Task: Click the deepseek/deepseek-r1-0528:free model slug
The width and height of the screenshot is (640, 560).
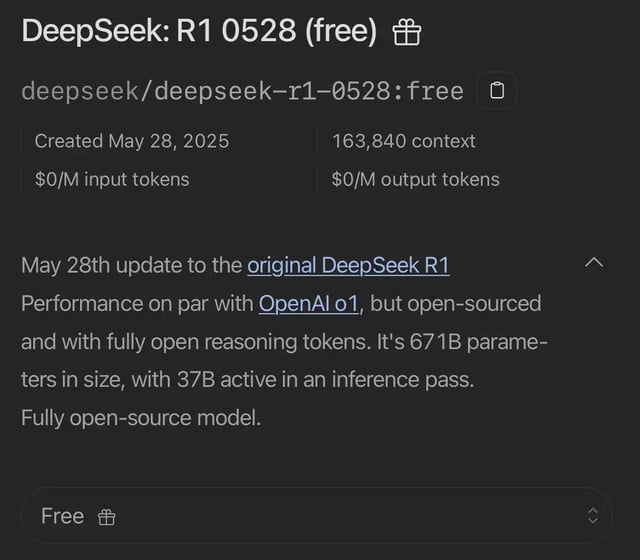Action: point(242,91)
